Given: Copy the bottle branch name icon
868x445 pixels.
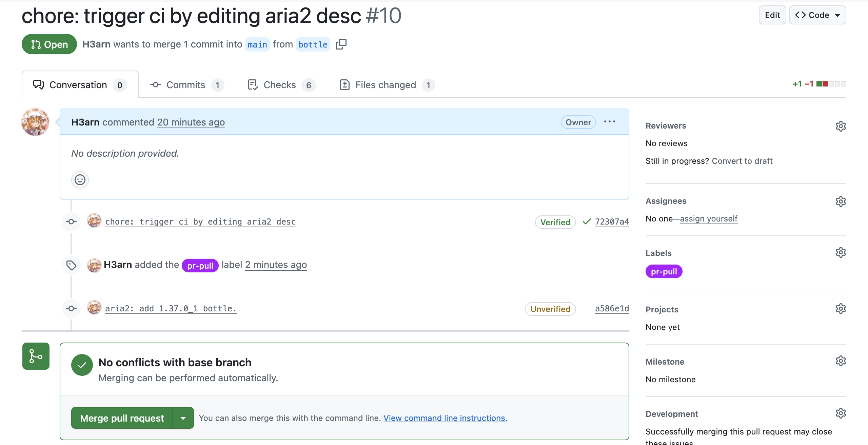Looking at the screenshot, I should (x=341, y=44).
